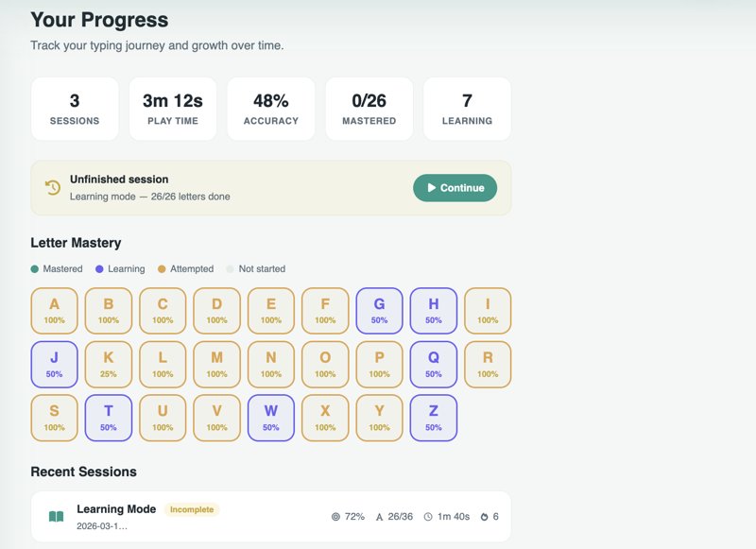Click the letters icon beside 26/36

(x=379, y=517)
